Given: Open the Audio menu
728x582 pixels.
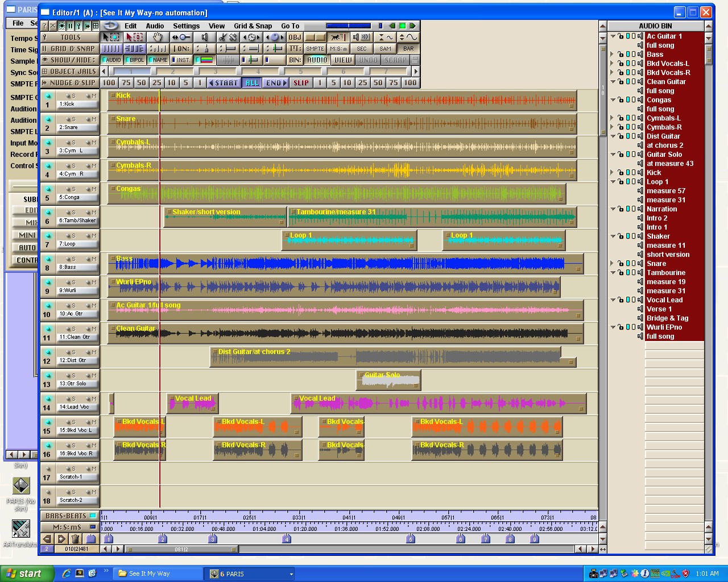Looking at the screenshot, I should [x=155, y=26].
